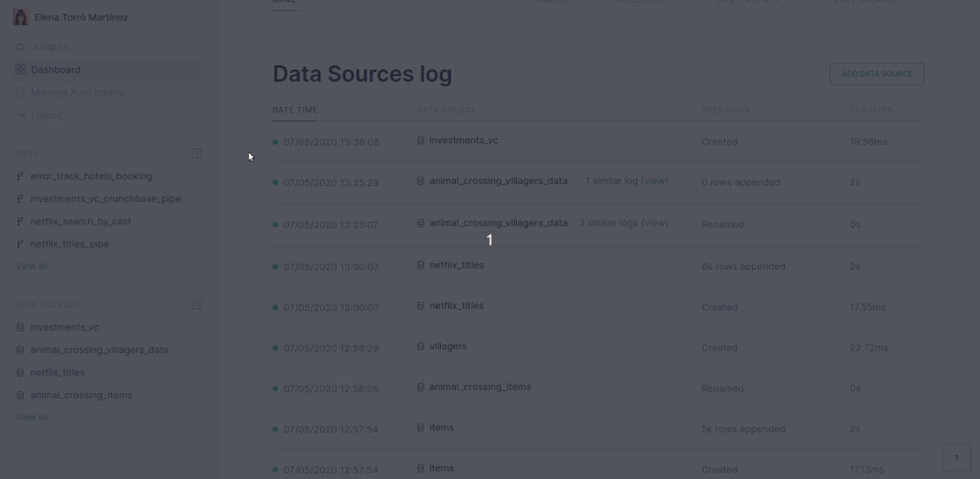Show all pipes with View all
Image resolution: width=980 pixels, height=479 pixels.
click(x=32, y=266)
